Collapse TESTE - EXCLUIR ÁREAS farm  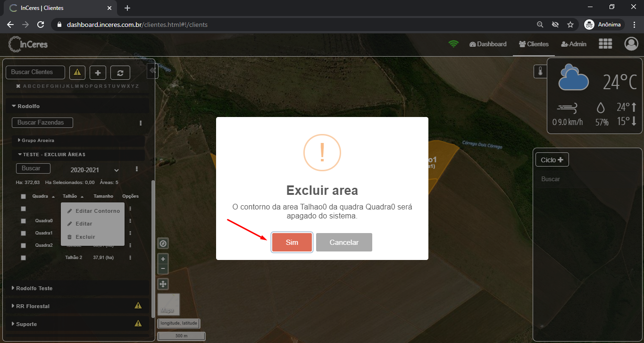(x=78, y=155)
